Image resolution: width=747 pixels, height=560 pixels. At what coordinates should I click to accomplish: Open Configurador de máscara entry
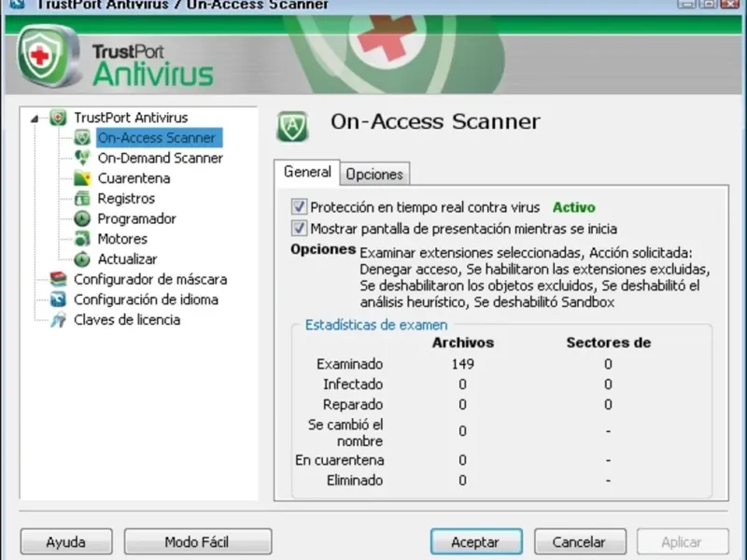[150, 279]
